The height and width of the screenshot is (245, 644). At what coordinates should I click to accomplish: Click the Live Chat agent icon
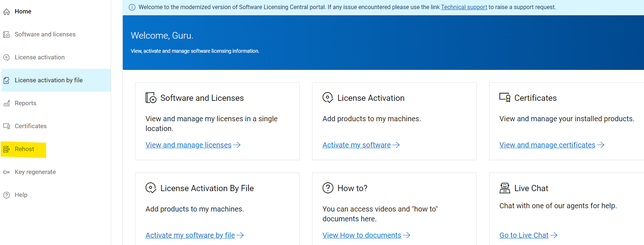tap(504, 188)
